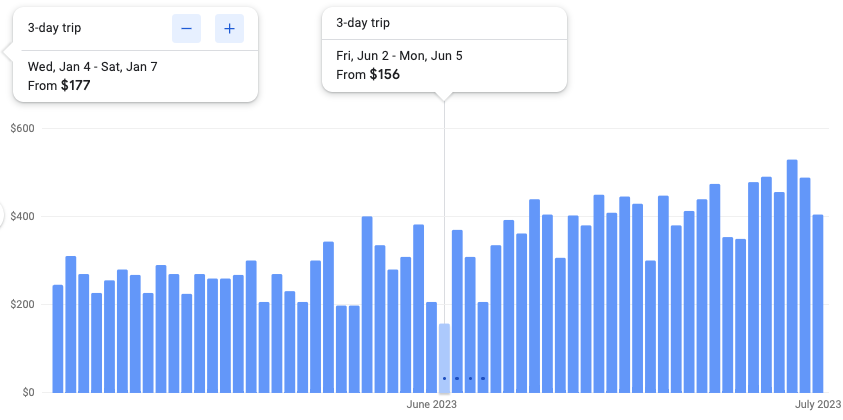Decrease trip length with the minus button

pyautogui.click(x=186, y=29)
